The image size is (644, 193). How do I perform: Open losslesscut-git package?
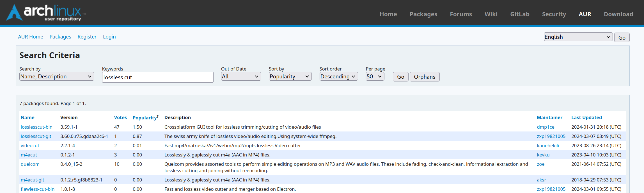36,136
